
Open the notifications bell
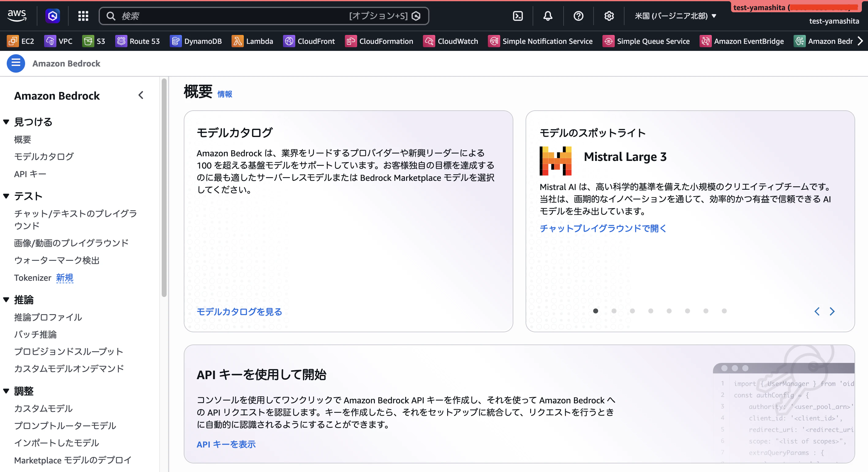click(x=548, y=16)
